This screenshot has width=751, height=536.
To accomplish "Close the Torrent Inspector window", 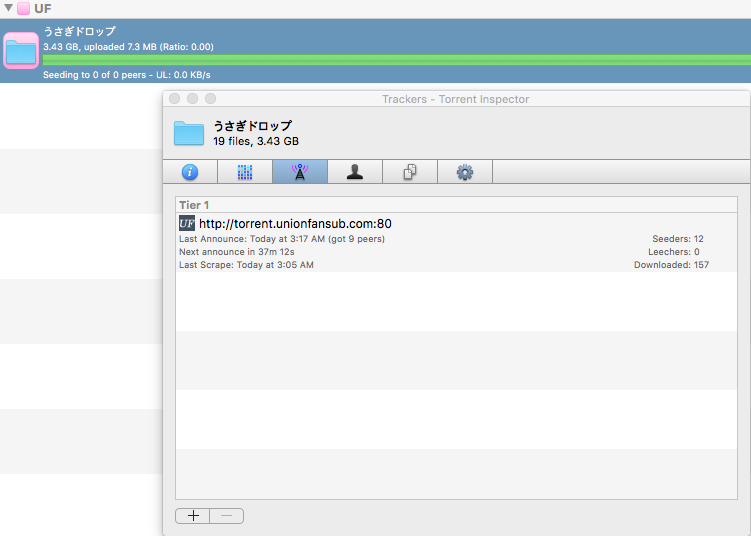I will click(175, 99).
